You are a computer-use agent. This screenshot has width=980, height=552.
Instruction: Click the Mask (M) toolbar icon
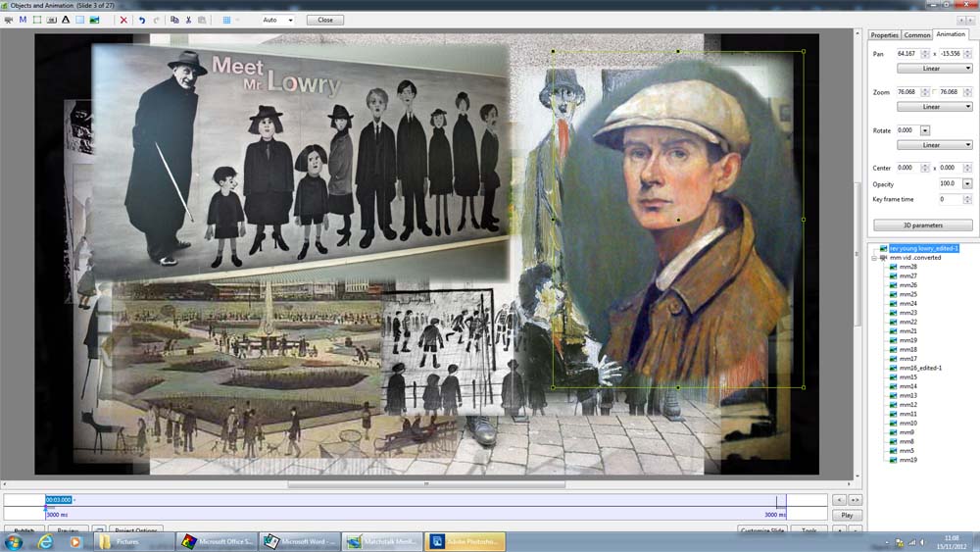[x=23, y=20]
